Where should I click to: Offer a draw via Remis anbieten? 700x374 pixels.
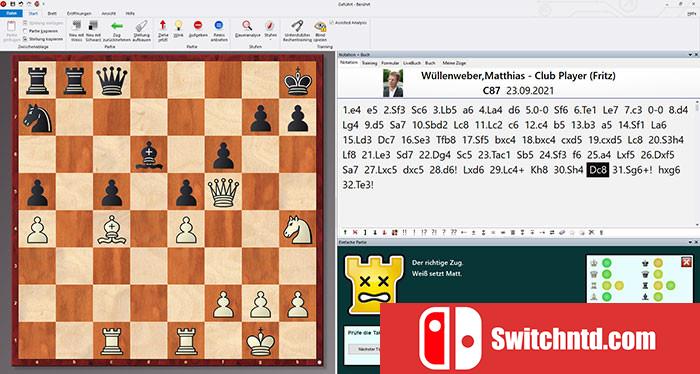coord(219,29)
